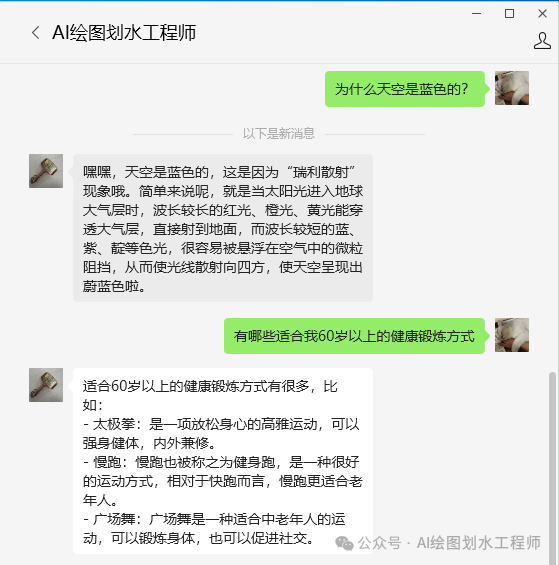The image size is (559, 565).
Task: Select the white reply listing 太极拳 and 慢跑
Action: click(x=223, y=461)
